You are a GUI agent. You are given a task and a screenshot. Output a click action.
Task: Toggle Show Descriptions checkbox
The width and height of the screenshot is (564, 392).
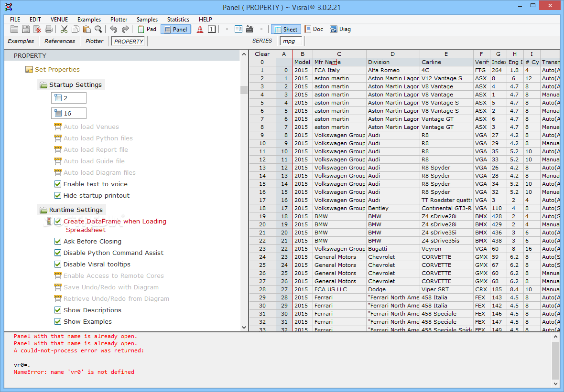pos(57,310)
